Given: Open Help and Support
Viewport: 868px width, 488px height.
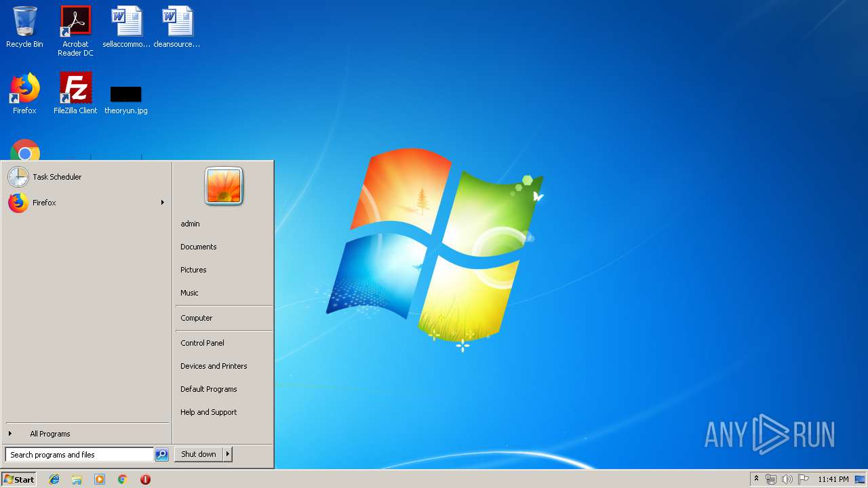Looking at the screenshot, I should (x=208, y=412).
